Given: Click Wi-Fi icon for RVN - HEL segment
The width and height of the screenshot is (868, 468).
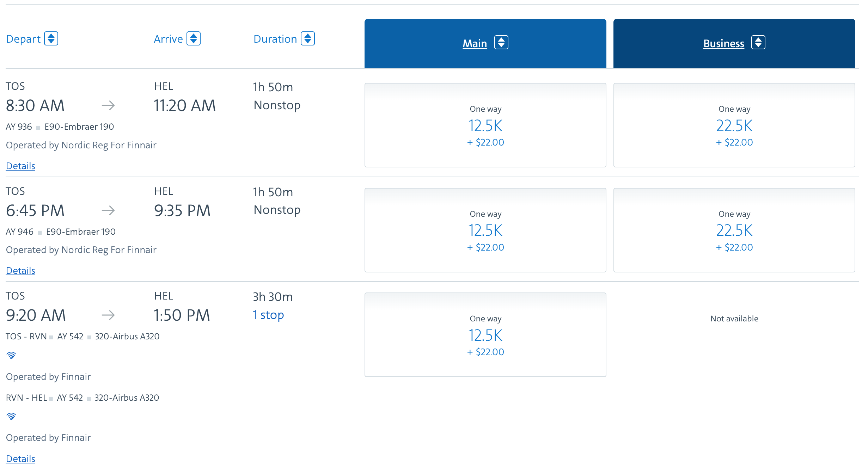Looking at the screenshot, I should click(x=11, y=416).
